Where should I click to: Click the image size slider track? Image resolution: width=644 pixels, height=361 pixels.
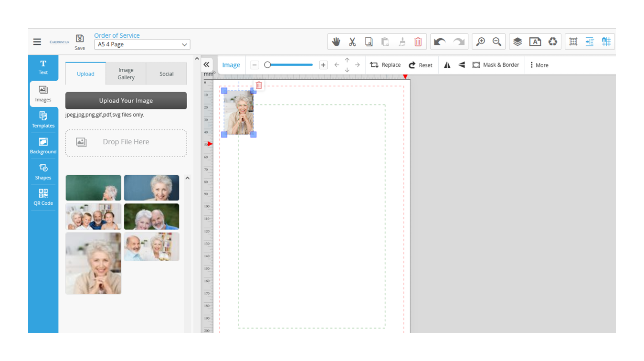(289, 65)
